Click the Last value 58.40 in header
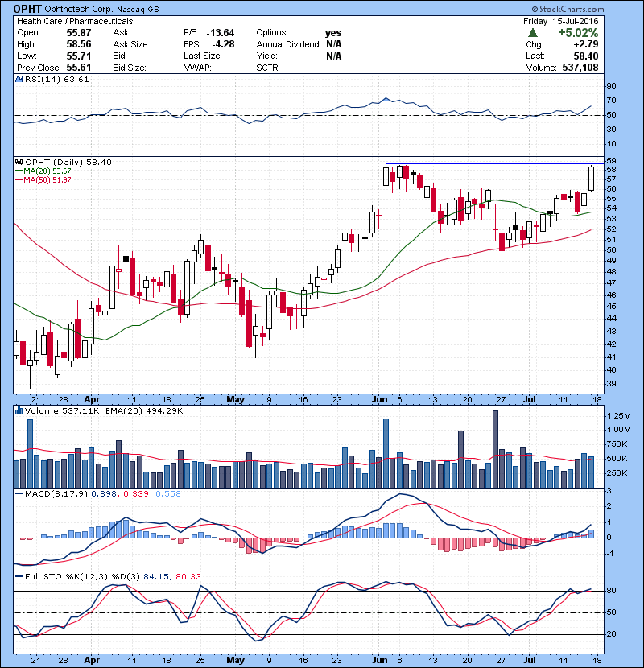 click(585, 56)
